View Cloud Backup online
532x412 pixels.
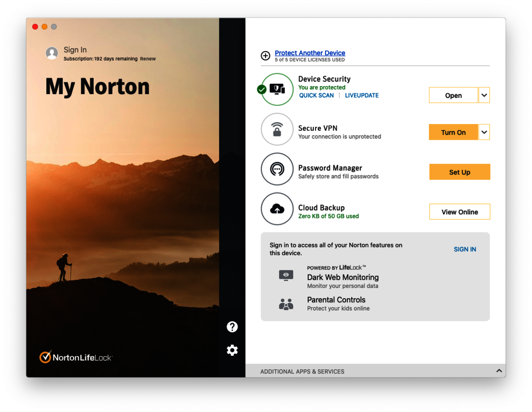tap(459, 212)
